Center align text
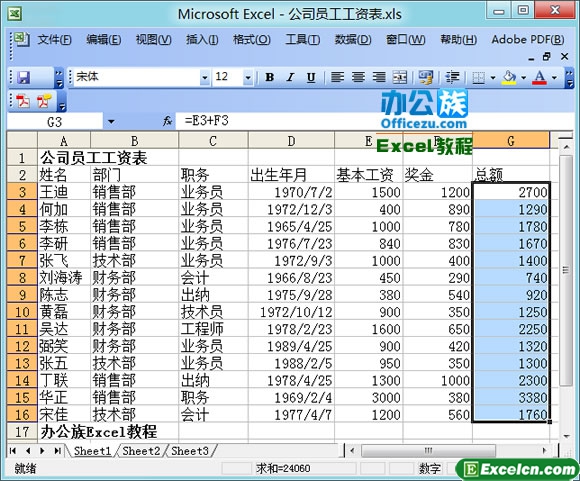Image resolution: width=580 pixels, height=481 pixels. coord(358,77)
